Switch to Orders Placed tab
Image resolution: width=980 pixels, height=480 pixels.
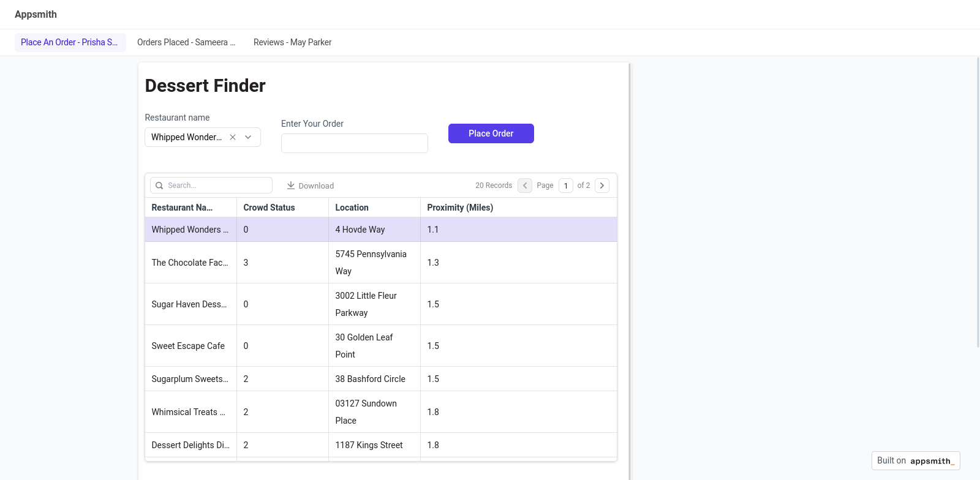click(186, 42)
